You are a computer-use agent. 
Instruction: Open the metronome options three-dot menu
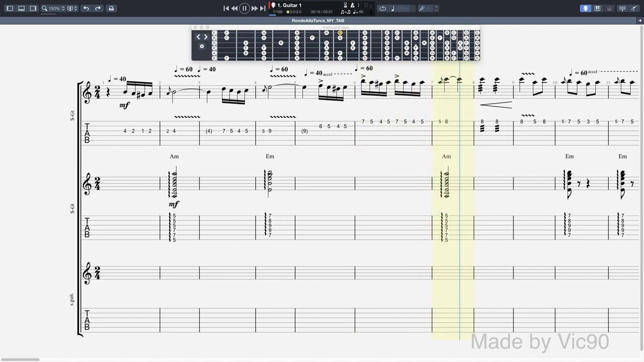click(x=358, y=5)
